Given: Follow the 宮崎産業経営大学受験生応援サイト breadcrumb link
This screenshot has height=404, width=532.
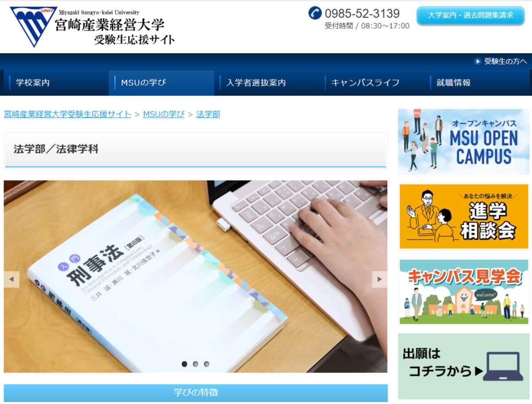Looking at the screenshot, I should coord(67,114).
